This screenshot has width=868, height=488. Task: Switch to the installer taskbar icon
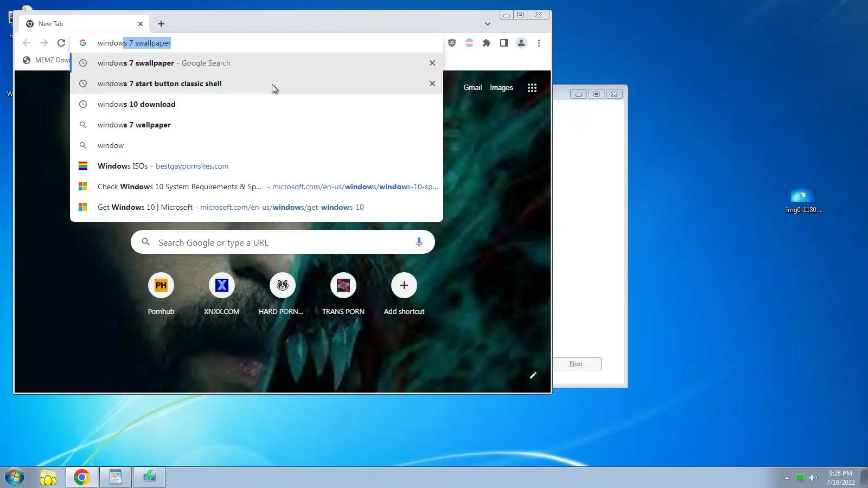149,477
